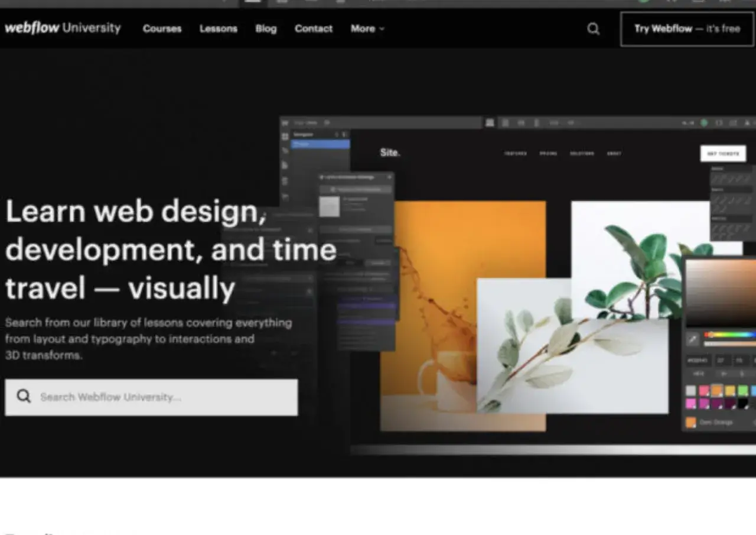Click the eucalyptus leaves photo in front
Screen dimensions: 756x535
[x=572, y=346]
